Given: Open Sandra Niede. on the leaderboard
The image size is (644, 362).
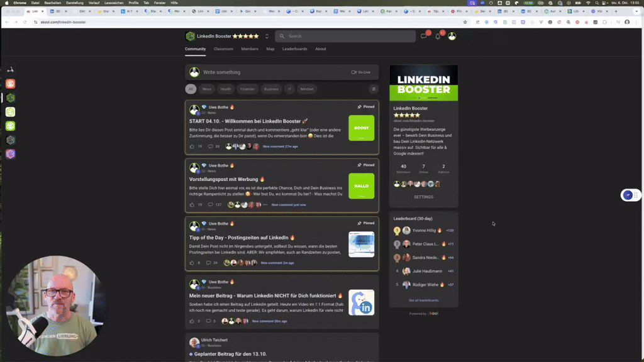Looking at the screenshot, I should [426, 258].
